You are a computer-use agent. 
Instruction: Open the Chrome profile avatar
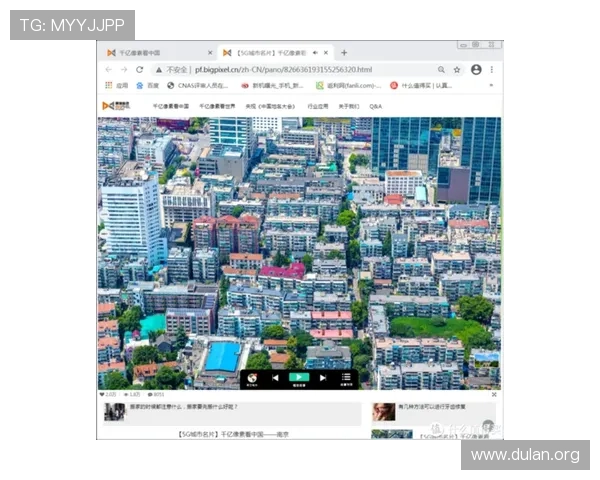[x=476, y=70]
